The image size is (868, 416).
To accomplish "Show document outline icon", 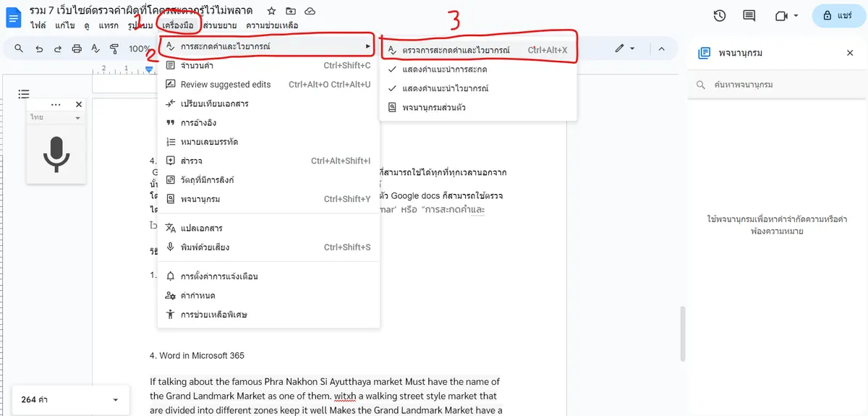I will tap(24, 94).
